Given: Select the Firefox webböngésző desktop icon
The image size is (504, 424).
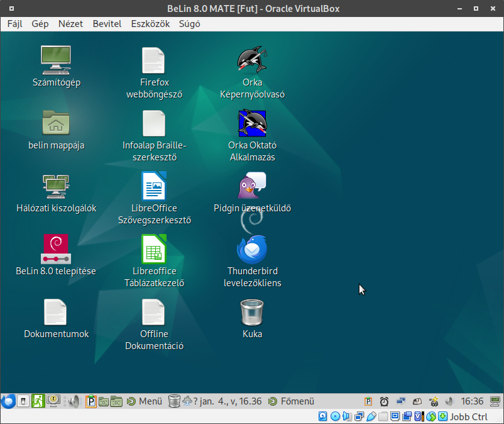Looking at the screenshot, I should (155, 73).
